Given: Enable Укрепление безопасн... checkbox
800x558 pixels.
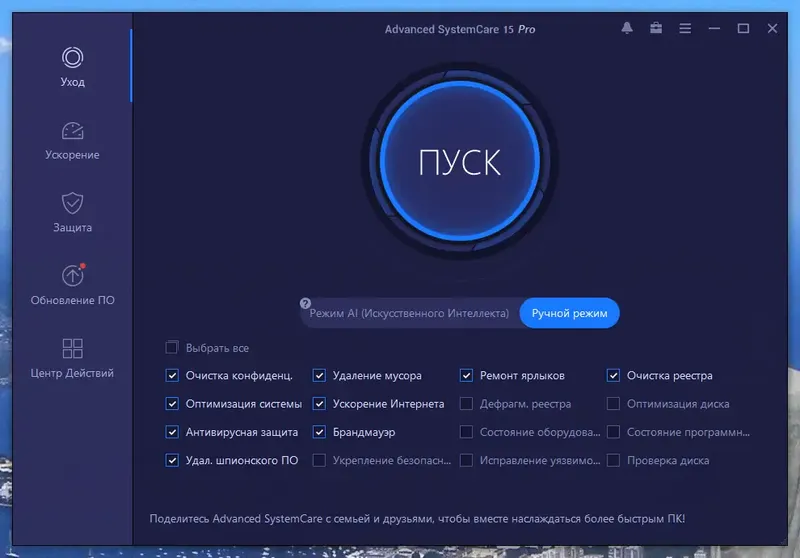Looking at the screenshot, I should click(319, 461).
